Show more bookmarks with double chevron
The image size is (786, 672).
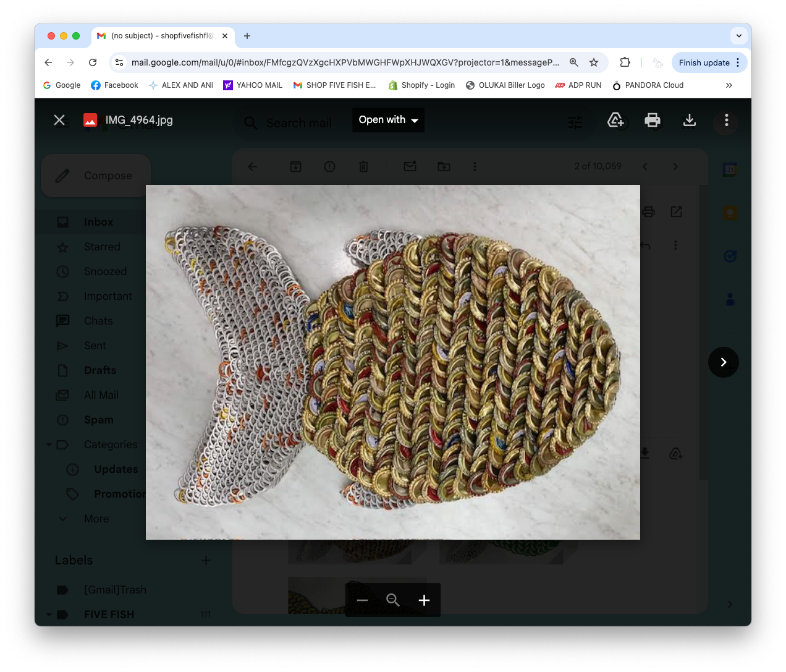(729, 85)
